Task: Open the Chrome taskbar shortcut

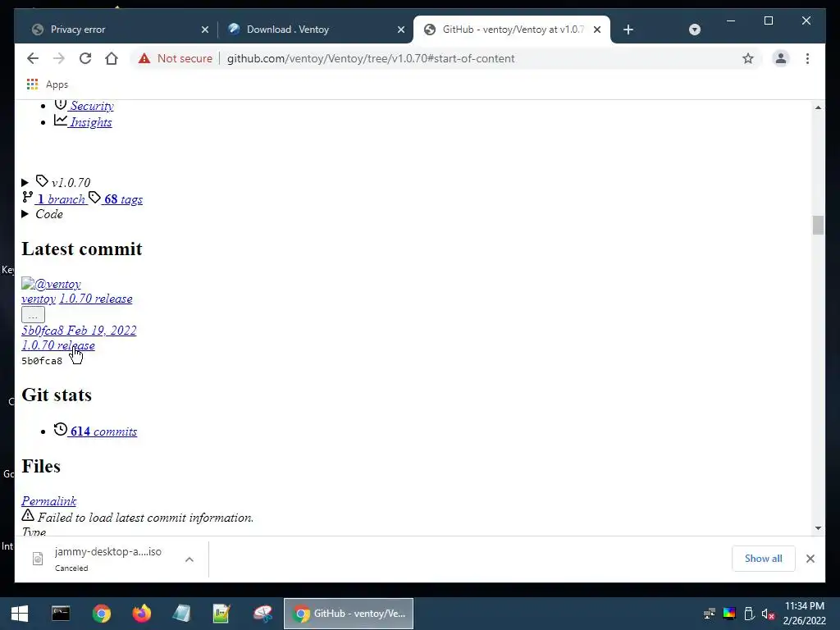Action: [x=101, y=614]
